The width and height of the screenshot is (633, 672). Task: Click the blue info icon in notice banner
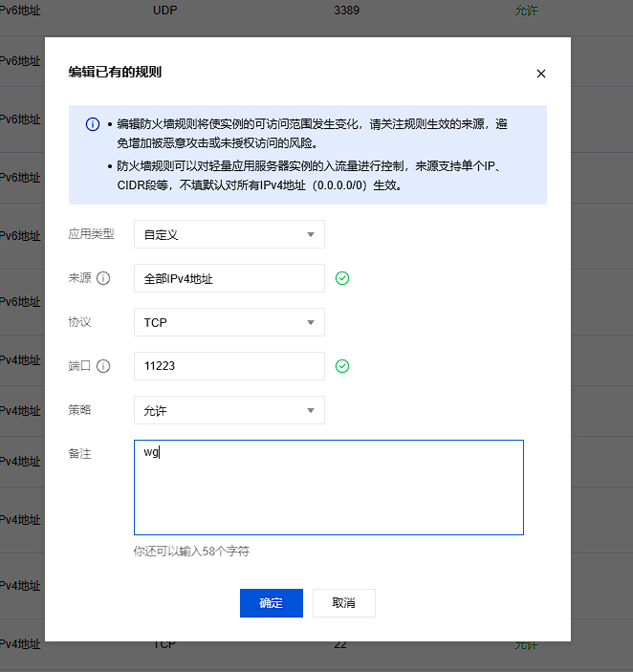click(x=93, y=124)
